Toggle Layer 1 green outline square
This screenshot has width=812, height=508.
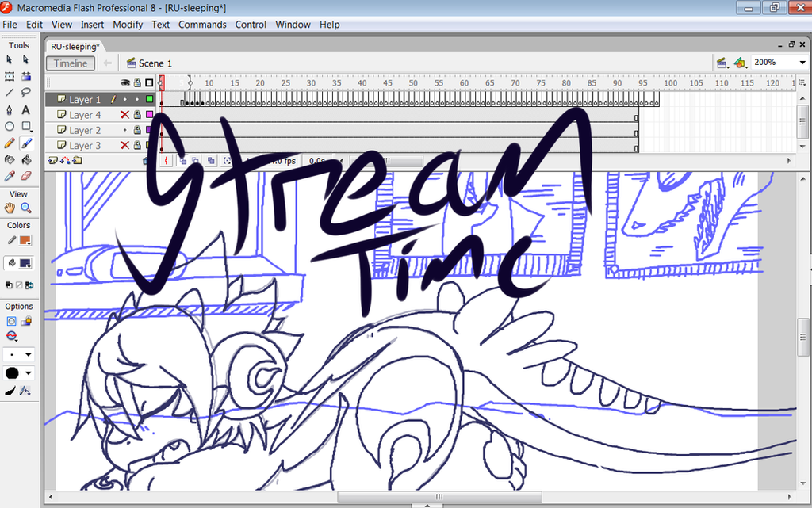[150, 99]
